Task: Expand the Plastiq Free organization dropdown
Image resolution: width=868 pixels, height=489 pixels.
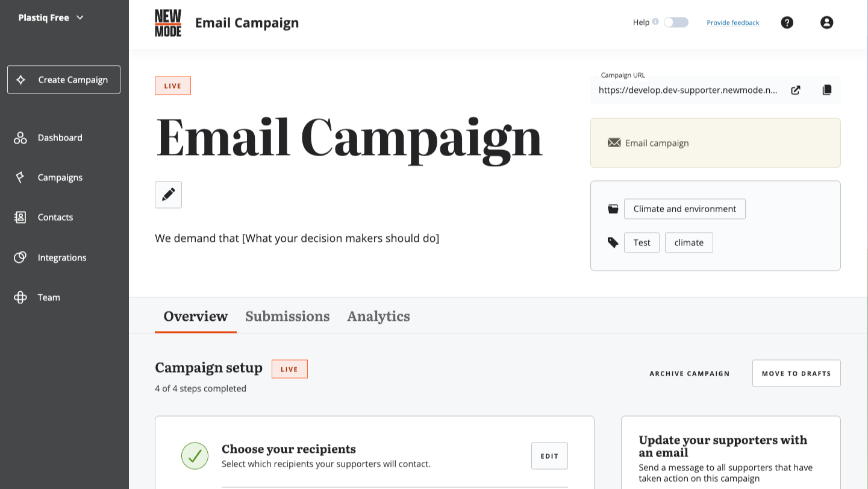Action: pos(51,17)
